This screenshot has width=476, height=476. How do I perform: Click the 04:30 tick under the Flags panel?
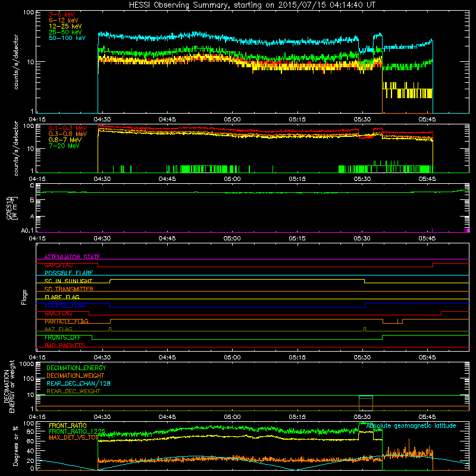point(102,358)
